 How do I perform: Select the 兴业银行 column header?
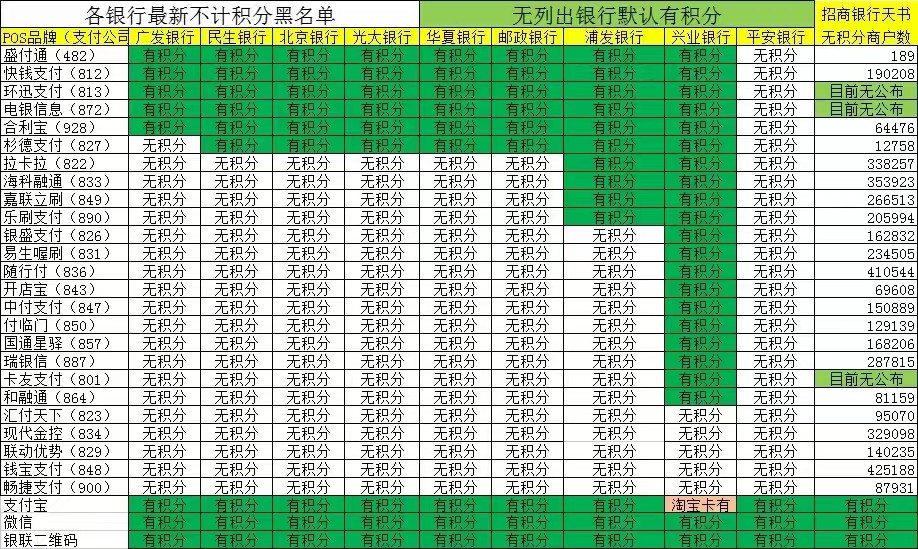coord(700,37)
